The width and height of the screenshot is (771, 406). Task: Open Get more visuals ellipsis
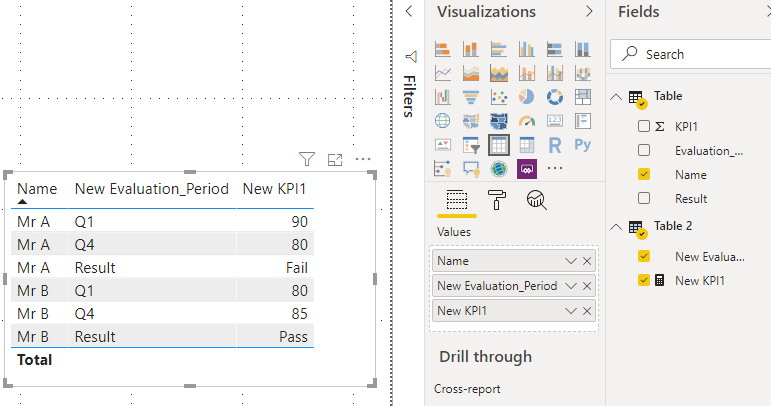coord(555,168)
